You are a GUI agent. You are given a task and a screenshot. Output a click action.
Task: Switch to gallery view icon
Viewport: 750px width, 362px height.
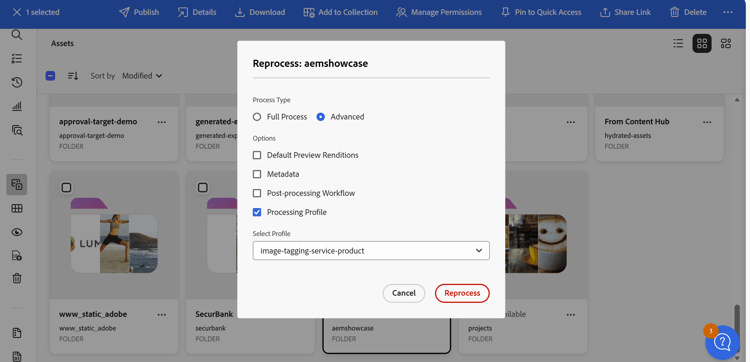click(x=726, y=44)
